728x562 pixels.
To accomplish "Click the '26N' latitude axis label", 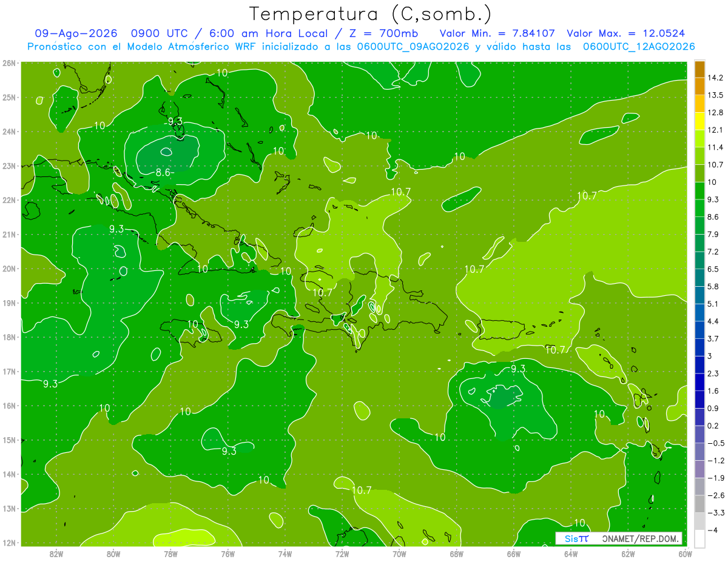I will pos(8,63).
